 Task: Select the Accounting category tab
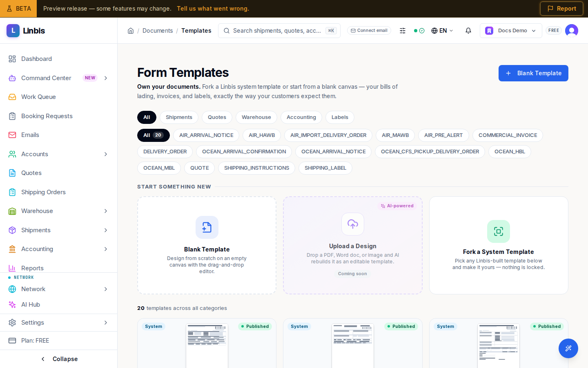(x=301, y=117)
